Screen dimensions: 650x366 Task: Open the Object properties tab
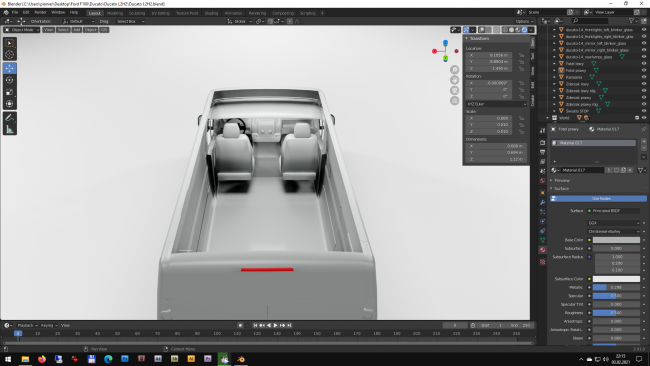[x=542, y=193]
